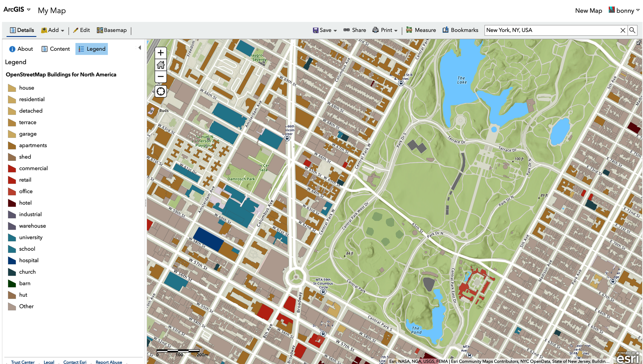Viewport: 643px width, 364px height.
Task: Click the 'retail' legend label
Action: click(25, 180)
